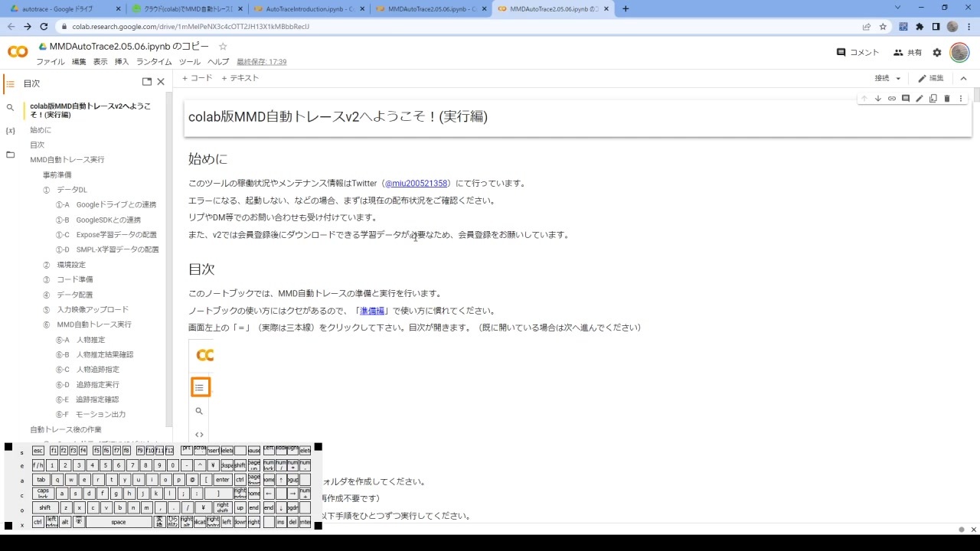Open the Chrome three-dot menu
980x551 pixels.
[969, 26]
